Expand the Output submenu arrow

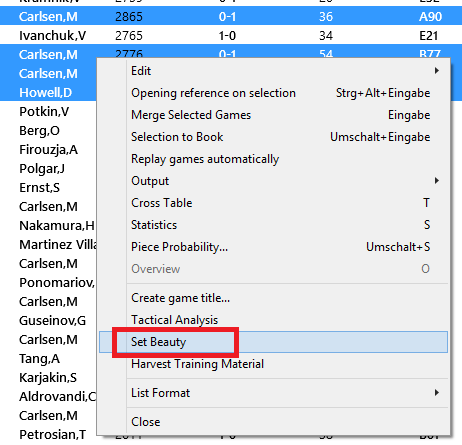437,181
